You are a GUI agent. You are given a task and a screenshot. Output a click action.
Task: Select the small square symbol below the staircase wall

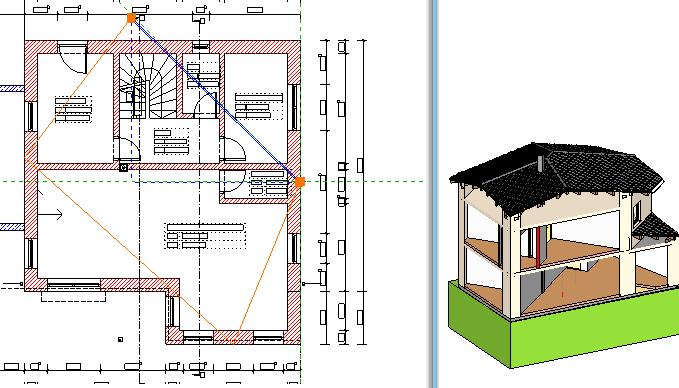(123, 168)
